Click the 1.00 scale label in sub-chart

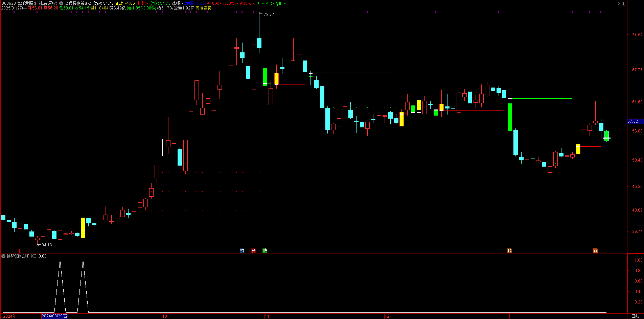pos(639,260)
